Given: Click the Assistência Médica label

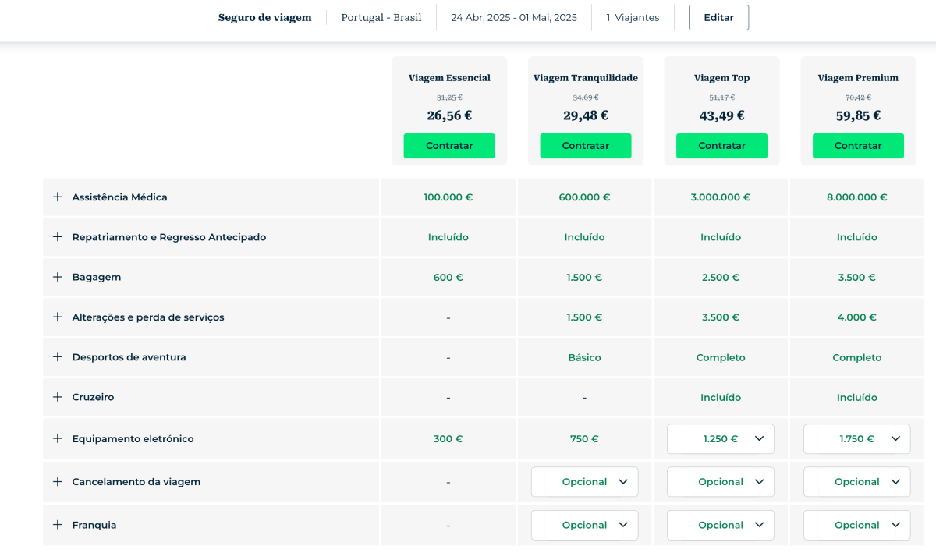Looking at the screenshot, I should pyautogui.click(x=119, y=197).
